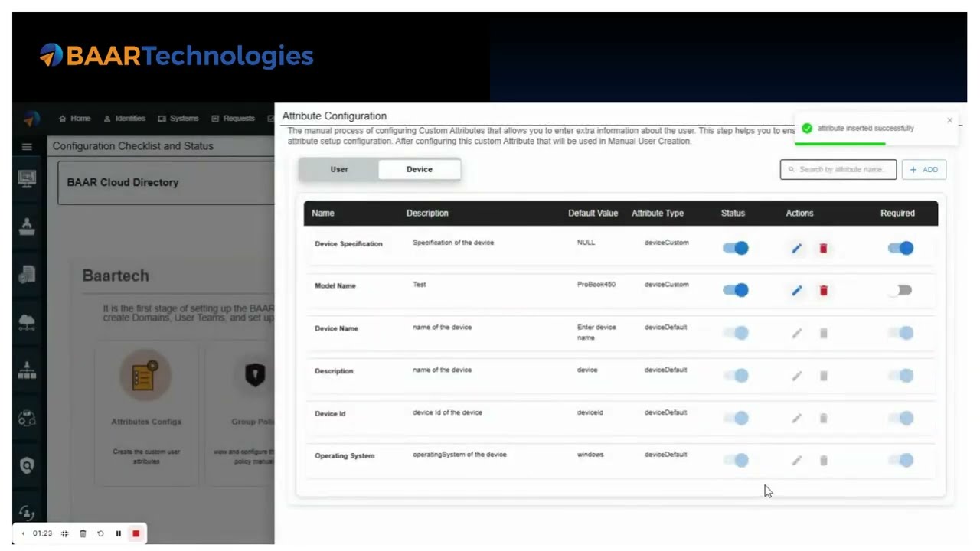Toggle Required switch for Device Name
Viewport: 980px width, 551px height.
900,333
